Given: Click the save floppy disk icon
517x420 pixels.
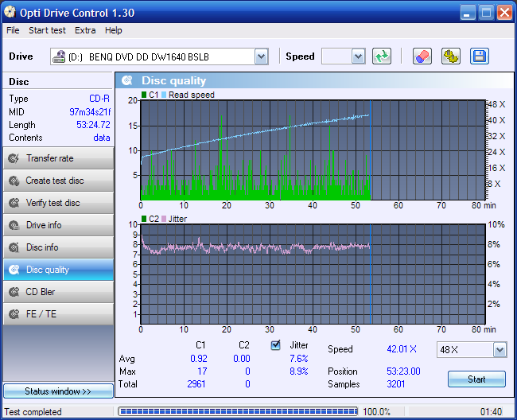Looking at the screenshot, I should pyautogui.click(x=480, y=56).
